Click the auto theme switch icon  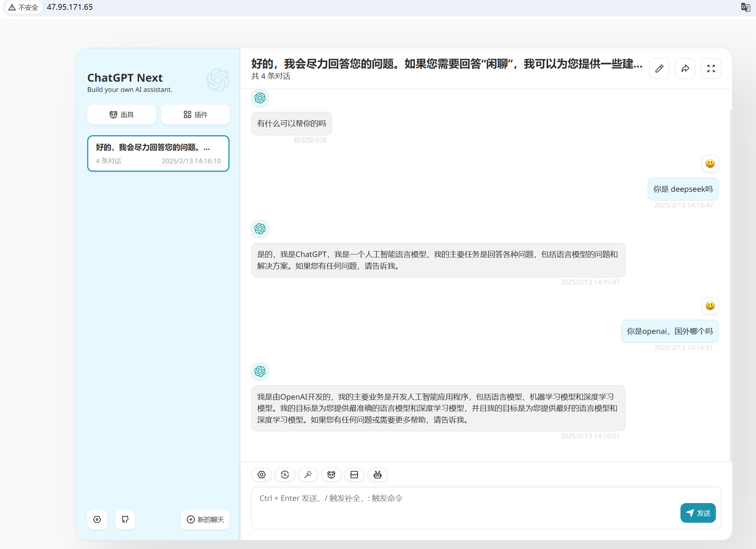coord(285,475)
